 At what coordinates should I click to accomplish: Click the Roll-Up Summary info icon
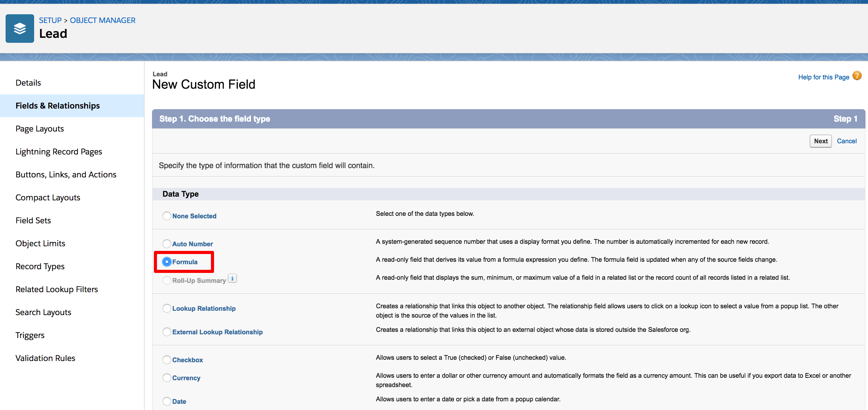click(x=232, y=278)
